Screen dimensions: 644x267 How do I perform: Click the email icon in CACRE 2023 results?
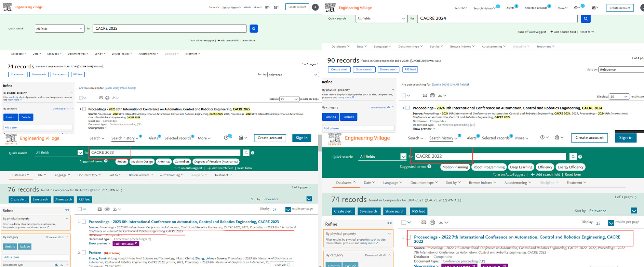click(99, 209)
